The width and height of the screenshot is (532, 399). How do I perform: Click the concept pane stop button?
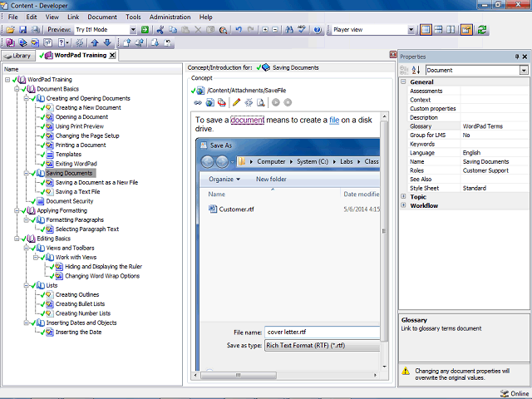[x=288, y=102]
